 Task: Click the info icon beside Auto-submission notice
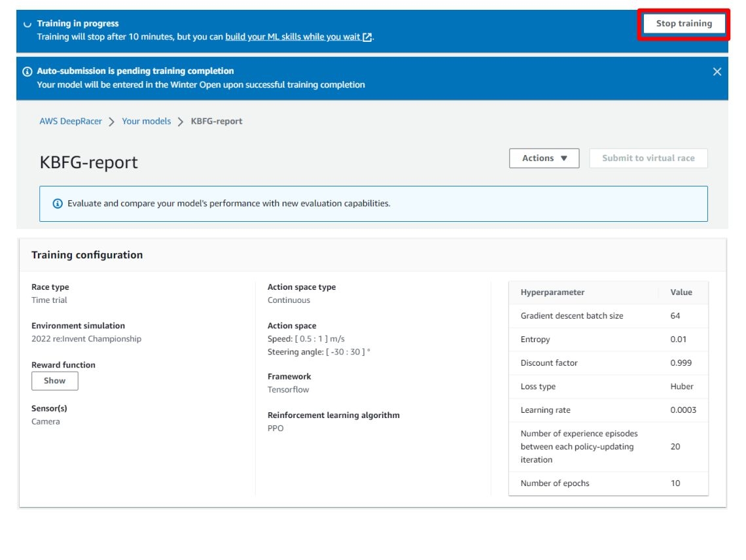27,71
